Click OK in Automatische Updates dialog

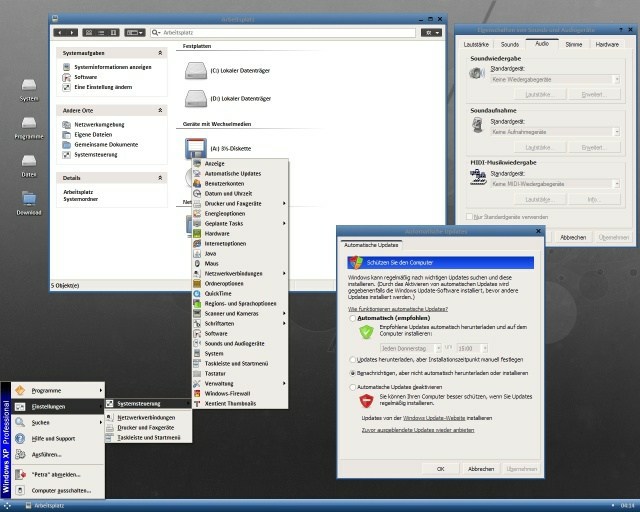coord(441,469)
